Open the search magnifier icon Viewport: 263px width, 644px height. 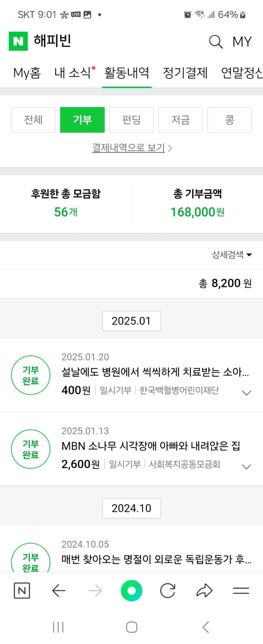coord(216,41)
